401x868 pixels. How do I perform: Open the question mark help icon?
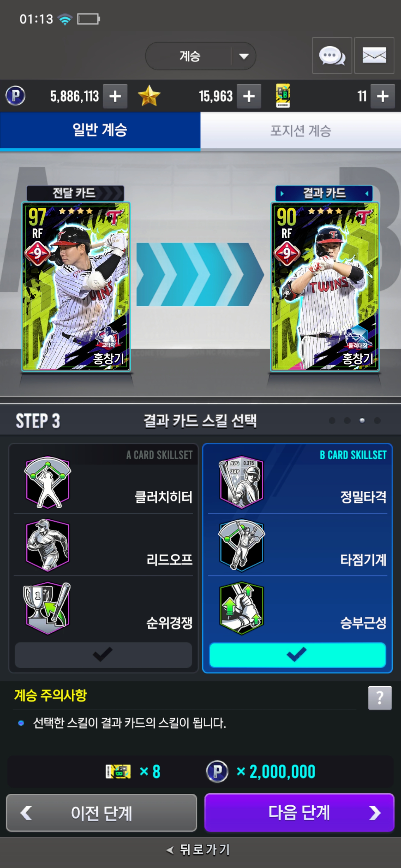click(x=380, y=698)
